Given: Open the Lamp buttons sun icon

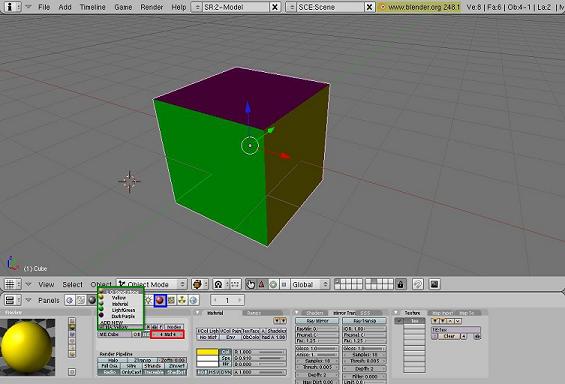Looking at the screenshot, I should 149,300.
